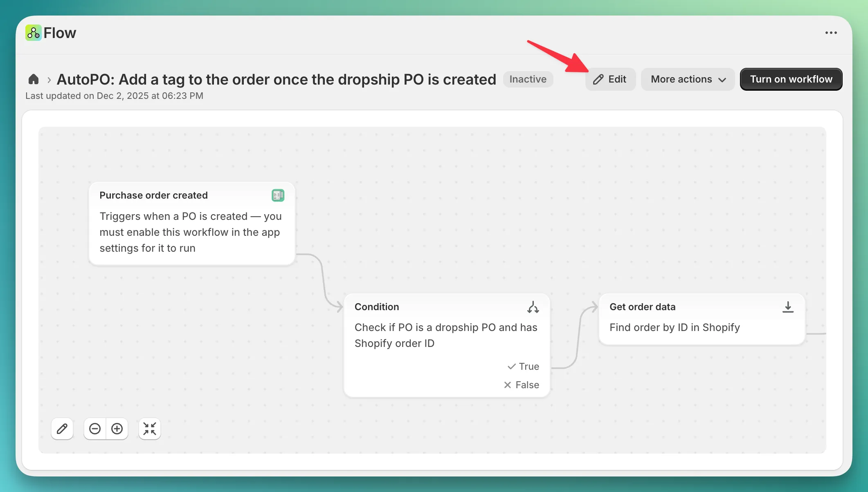Zoom out with the minus icon
Screen dimensions: 868x492
point(95,429)
